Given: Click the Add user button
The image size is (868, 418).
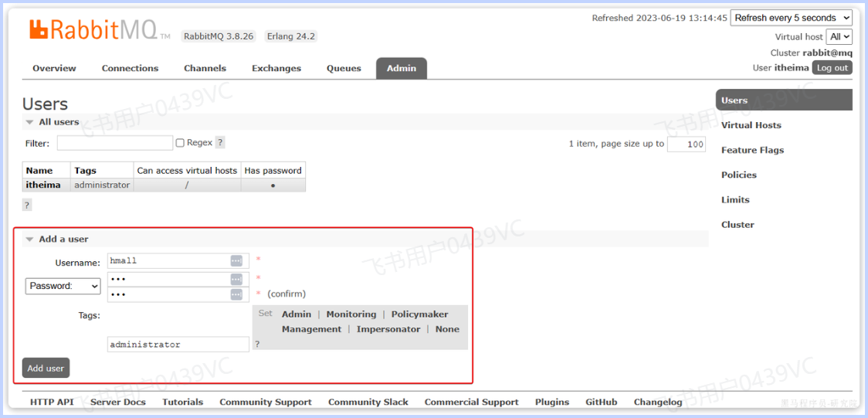Looking at the screenshot, I should [x=46, y=368].
